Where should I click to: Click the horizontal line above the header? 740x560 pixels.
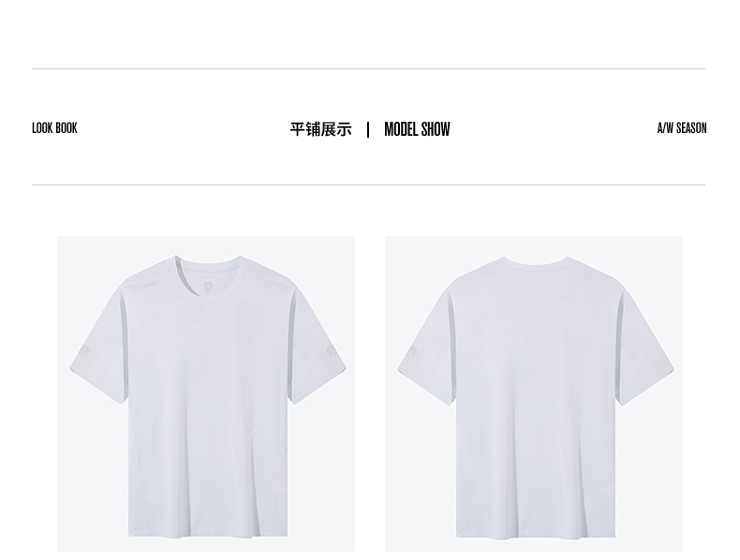368,69
